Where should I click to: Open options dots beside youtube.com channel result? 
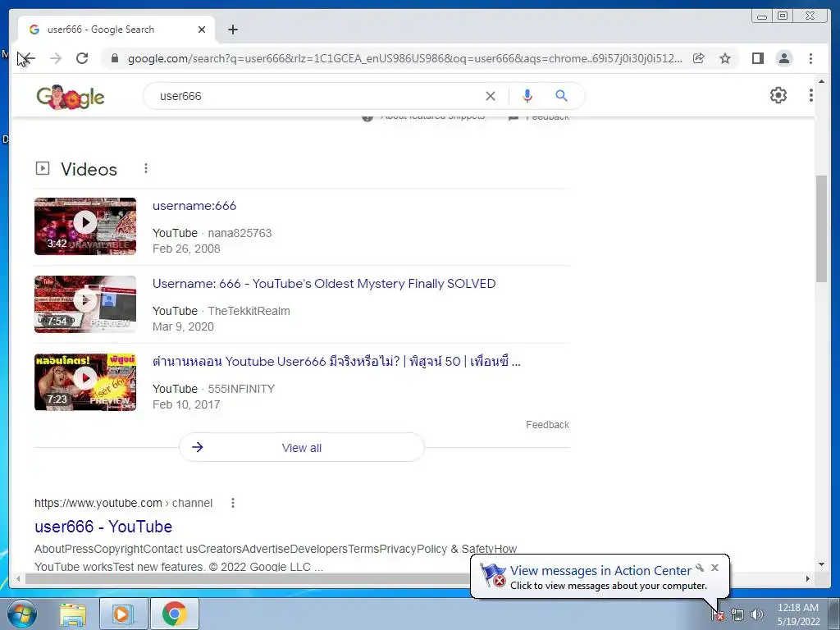coord(232,503)
